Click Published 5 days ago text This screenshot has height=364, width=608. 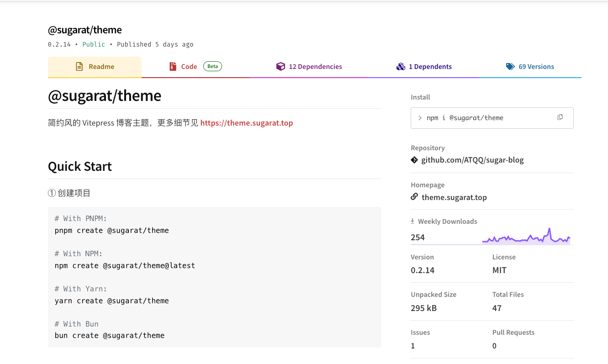[x=155, y=44]
